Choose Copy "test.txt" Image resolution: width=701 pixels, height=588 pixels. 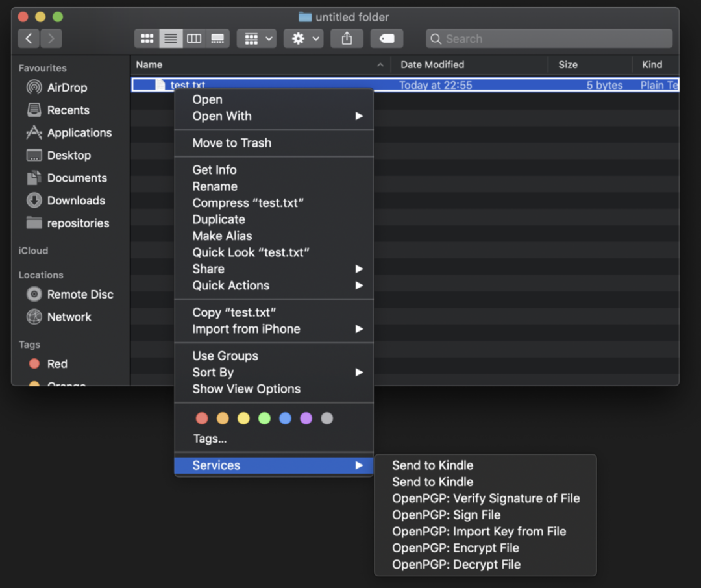click(x=274, y=312)
